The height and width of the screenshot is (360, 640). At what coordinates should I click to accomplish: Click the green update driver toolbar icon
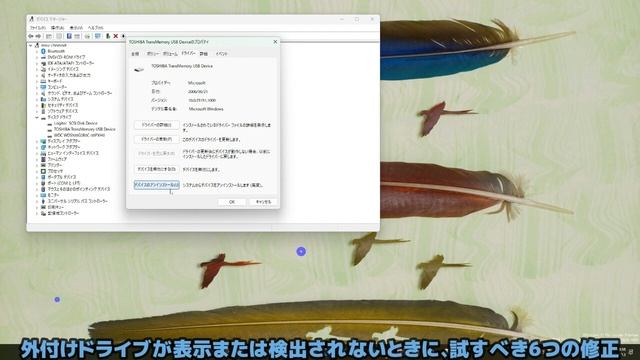(x=108, y=36)
